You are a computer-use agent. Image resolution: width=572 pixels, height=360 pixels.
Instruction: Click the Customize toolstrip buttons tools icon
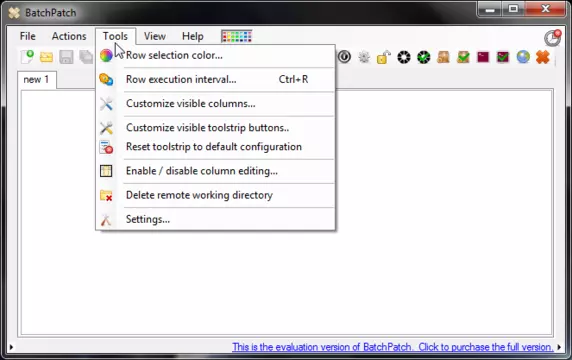point(106,128)
